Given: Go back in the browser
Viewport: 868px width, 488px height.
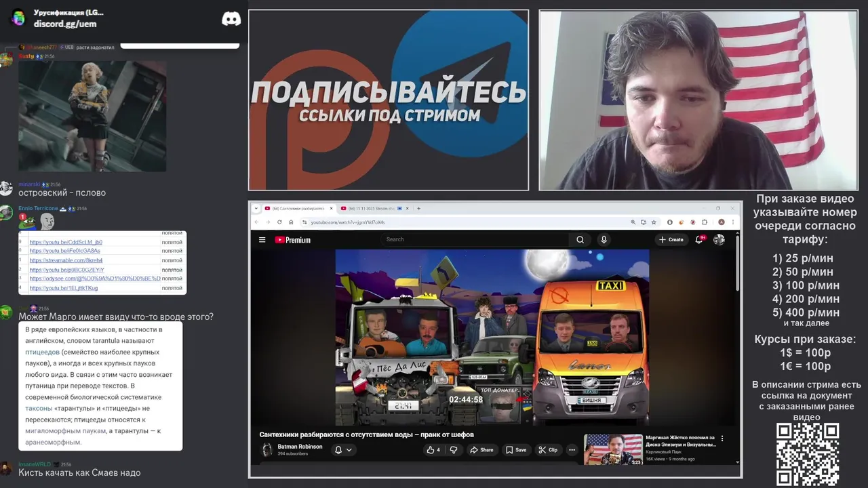Looking at the screenshot, I should coord(257,222).
